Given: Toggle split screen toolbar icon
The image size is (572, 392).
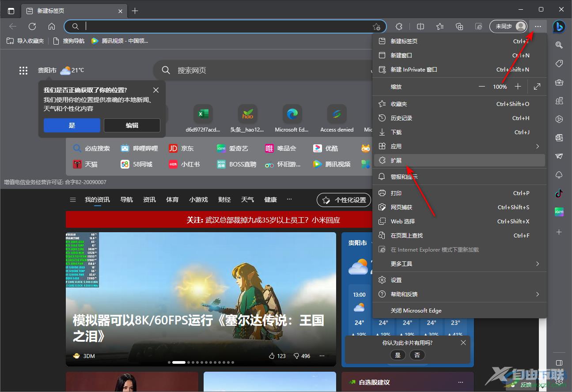Looking at the screenshot, I should click(x=420, y=26).
